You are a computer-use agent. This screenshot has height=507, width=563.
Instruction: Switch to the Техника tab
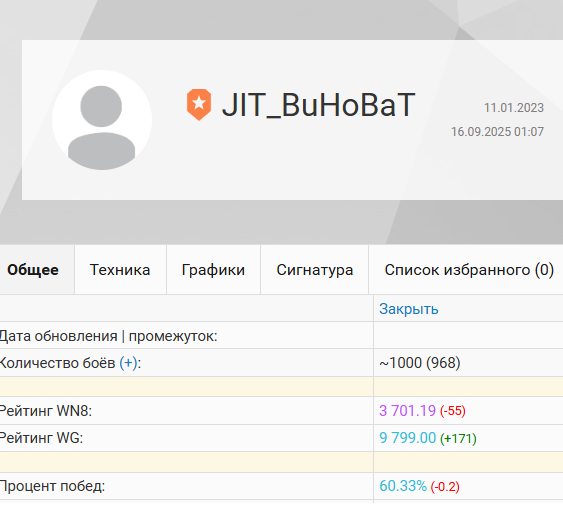tap(120, 270)
